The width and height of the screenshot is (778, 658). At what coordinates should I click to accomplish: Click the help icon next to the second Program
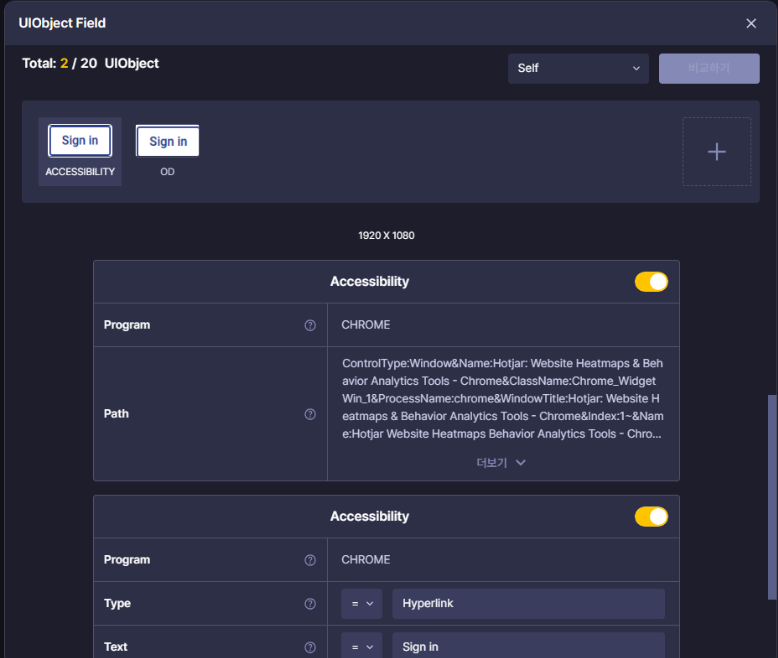click(310, 560)
